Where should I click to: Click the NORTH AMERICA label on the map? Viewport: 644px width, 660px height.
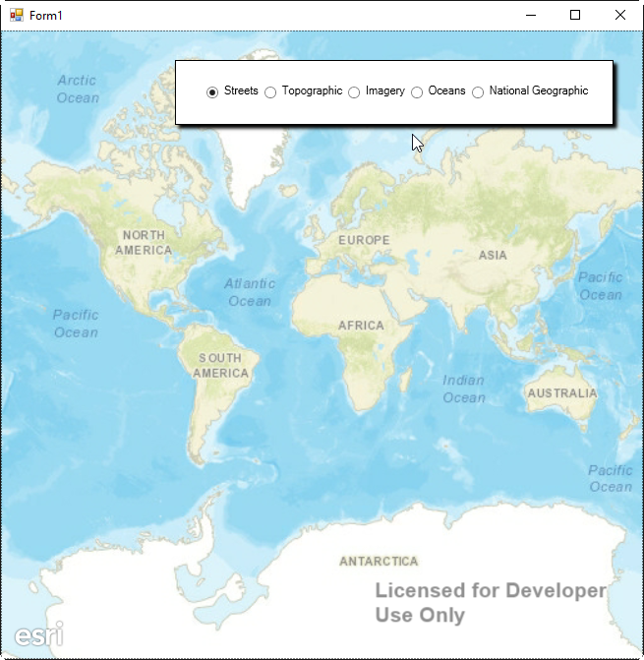[x=144, y=242]
